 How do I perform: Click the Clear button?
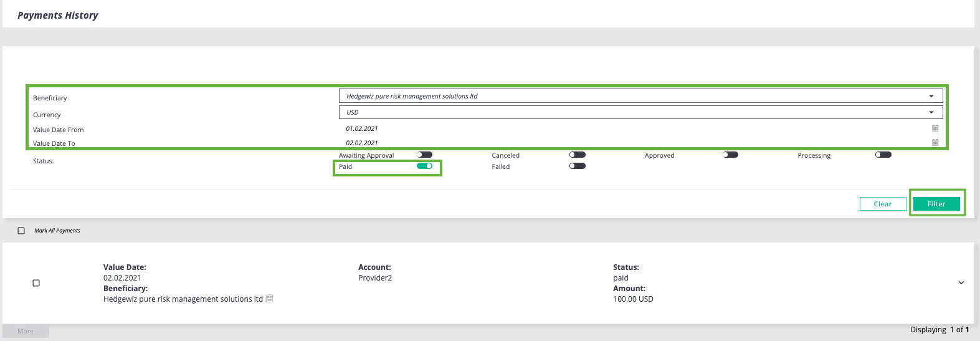pos(883,204)
